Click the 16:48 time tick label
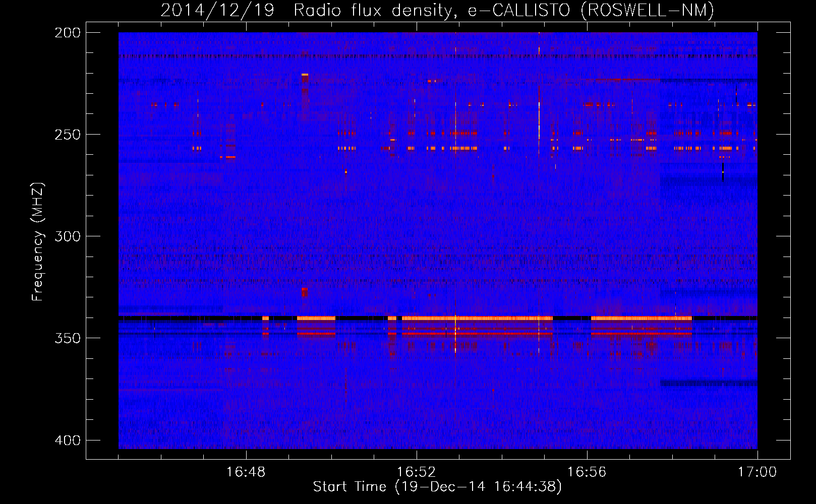The image size is (816, 504). click(x=246, y=472)
